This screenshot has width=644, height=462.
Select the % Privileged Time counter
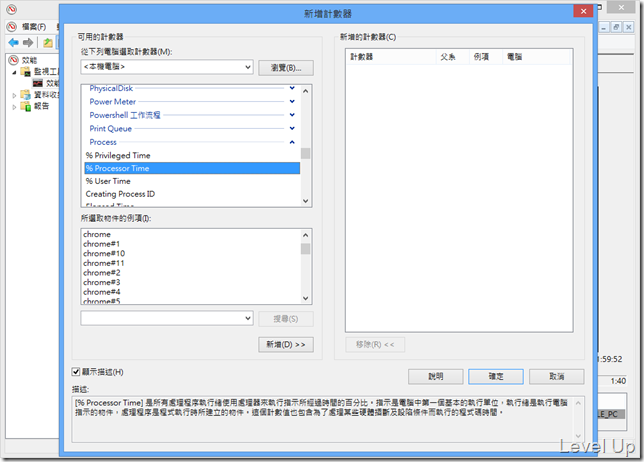click(x=192, y=155)
